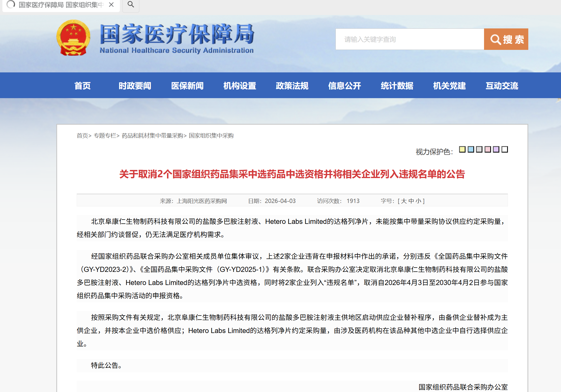This screenshot has width=561, height=392.
Task: Click the orange 搜索 search button
Action: click(506, 39)
